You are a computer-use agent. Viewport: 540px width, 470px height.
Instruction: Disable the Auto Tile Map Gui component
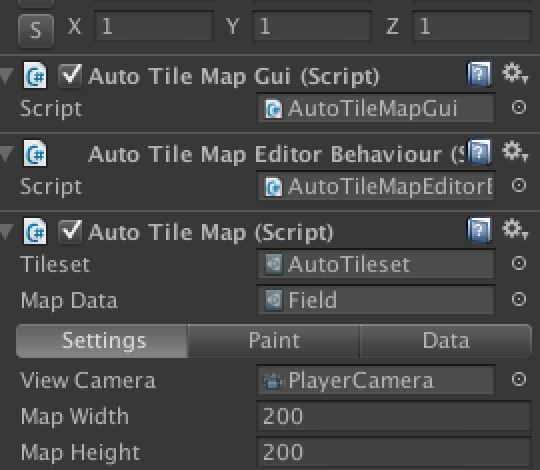70,75
